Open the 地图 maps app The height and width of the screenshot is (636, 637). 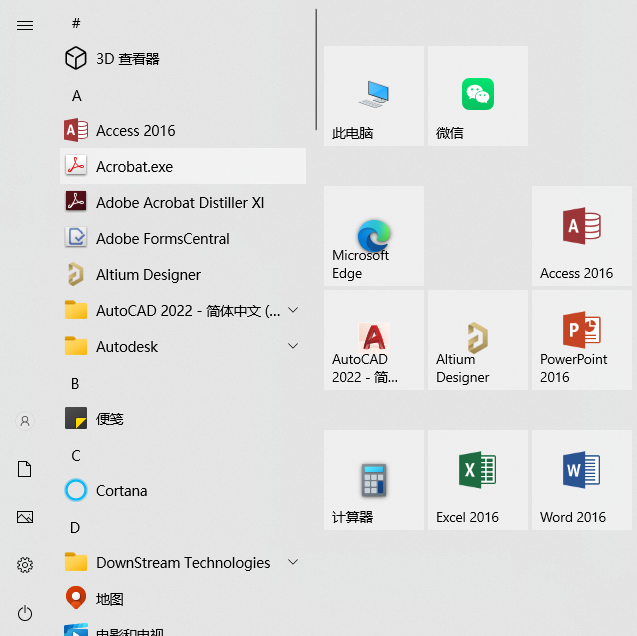tap(183, 599)
